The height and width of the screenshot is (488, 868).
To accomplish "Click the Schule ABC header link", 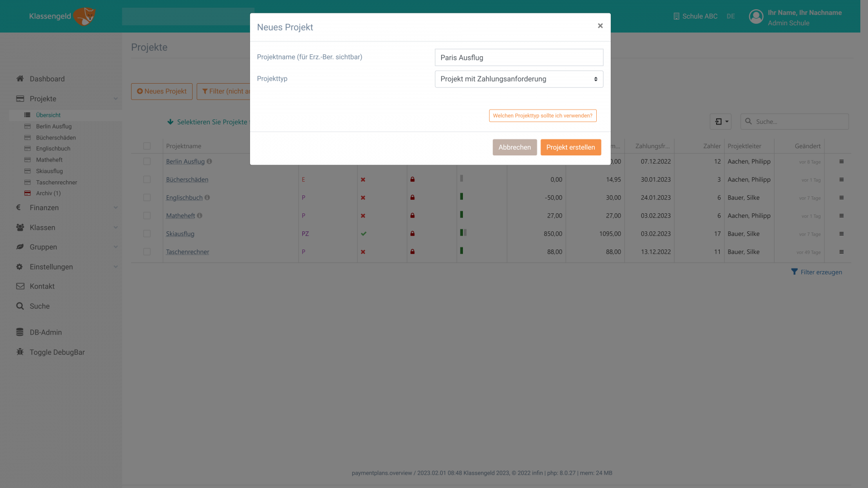I will point(695,16).
